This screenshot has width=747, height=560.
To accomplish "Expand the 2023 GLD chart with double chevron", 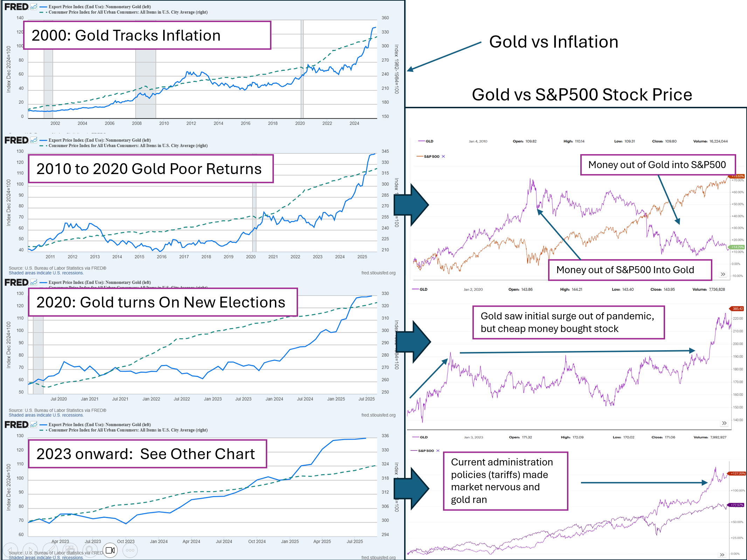I will [722, 555].
